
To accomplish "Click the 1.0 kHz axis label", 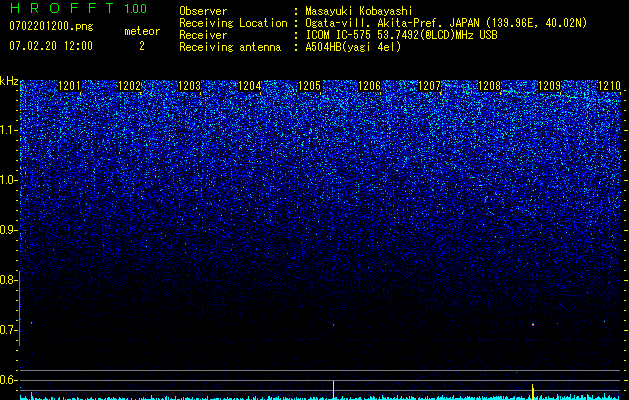I will click(8, 181).
